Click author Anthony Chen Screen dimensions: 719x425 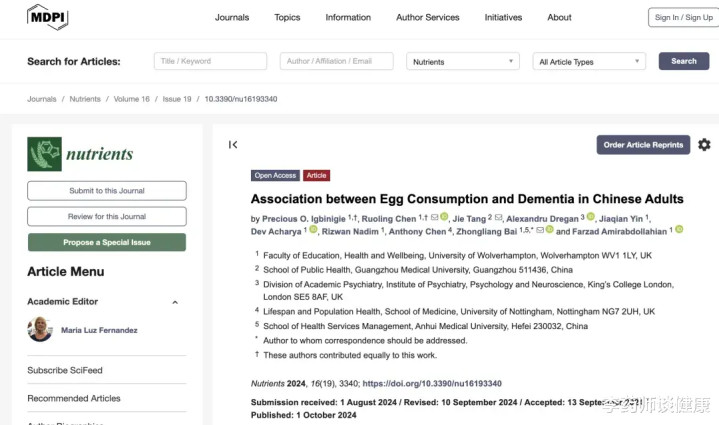pos(417,232)
